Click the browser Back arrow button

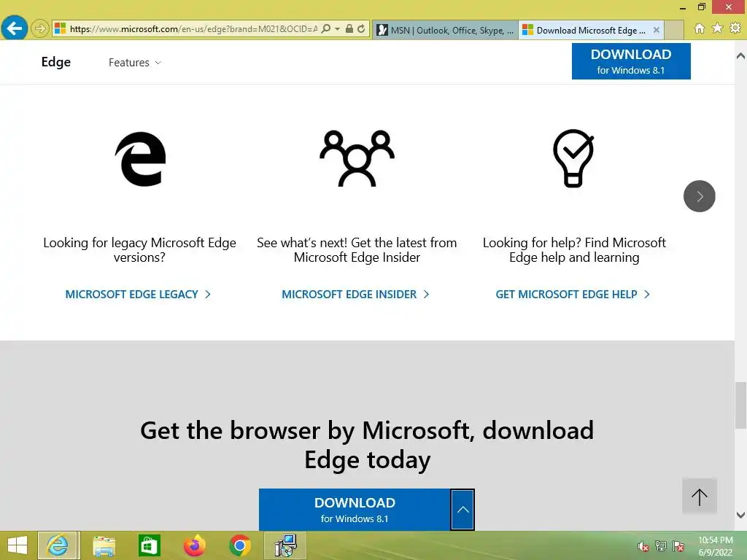pyautogui.click(x=14, y=28)
